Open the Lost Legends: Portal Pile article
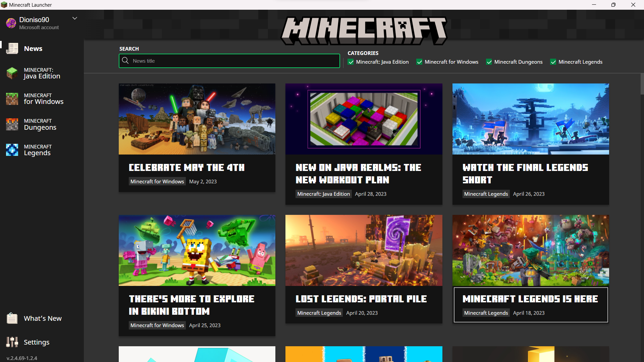Screen dimensions: 644x362 pos(361,299)
